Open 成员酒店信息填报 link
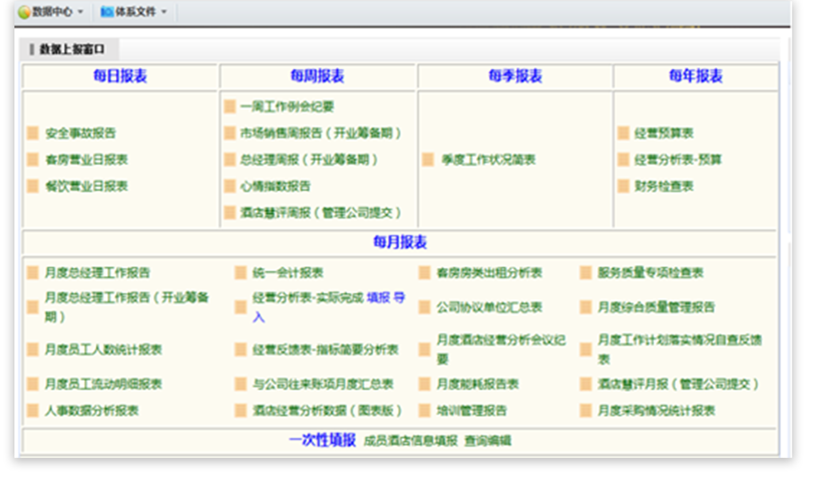 click(x=410, y=441)
